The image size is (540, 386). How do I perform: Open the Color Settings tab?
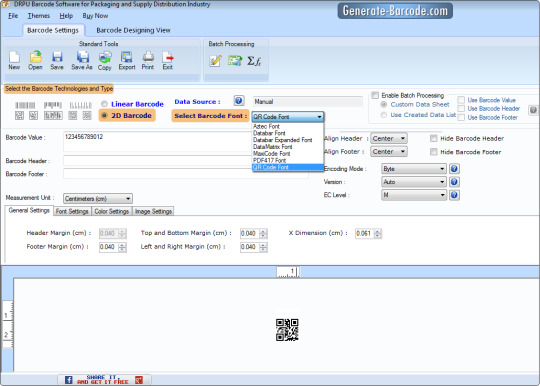[x=112, y=211]
